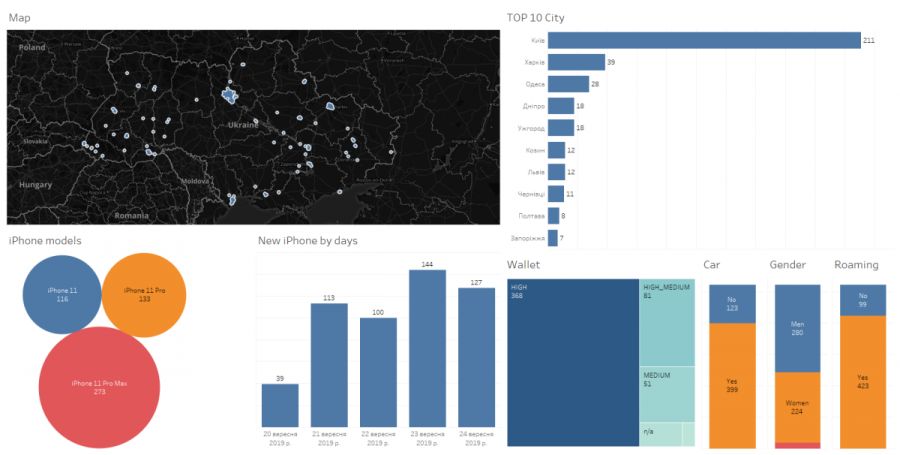Select the Women segment in the Gender chart
The width and height of the screenshot is (900, 455).
(797, 406)
